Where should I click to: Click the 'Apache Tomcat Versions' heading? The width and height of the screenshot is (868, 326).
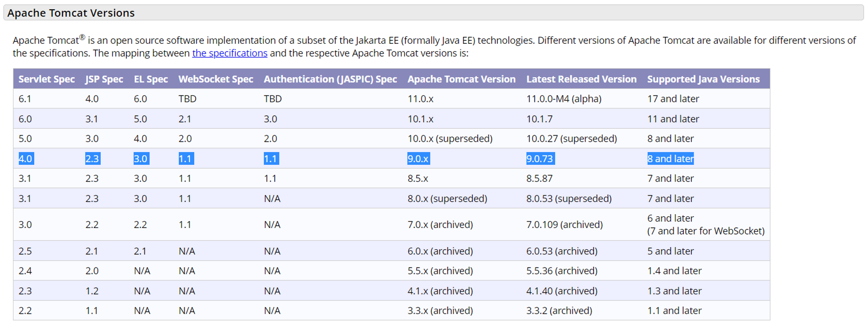[71, 13]
